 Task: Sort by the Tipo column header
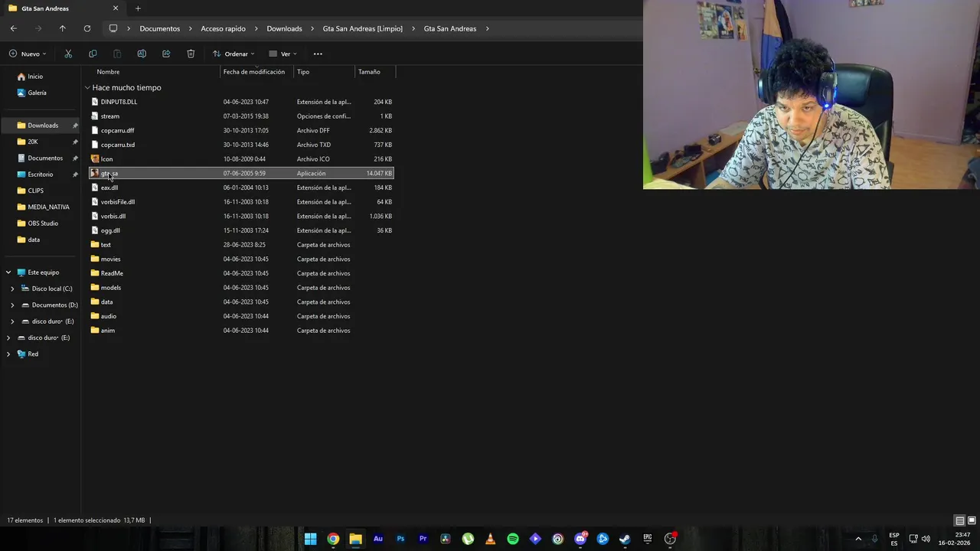click(x=303, y=72)
